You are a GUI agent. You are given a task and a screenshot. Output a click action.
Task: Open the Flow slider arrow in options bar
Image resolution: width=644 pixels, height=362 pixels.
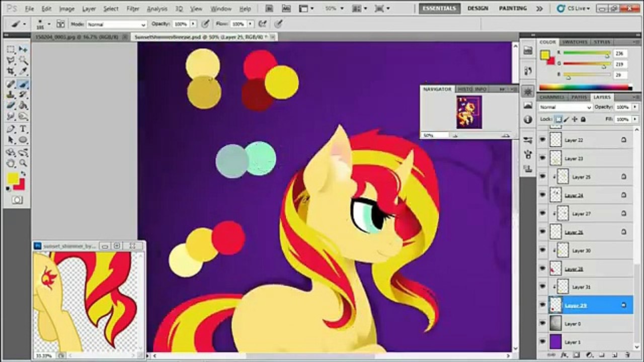coord(251,24)
